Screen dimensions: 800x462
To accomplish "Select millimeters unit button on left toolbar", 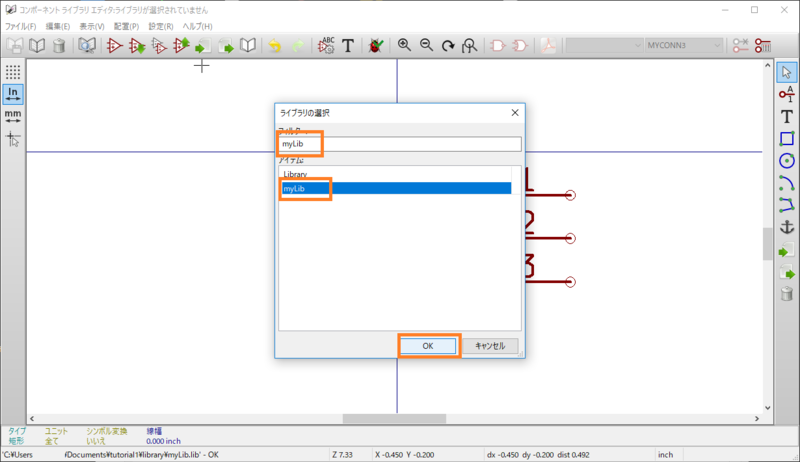I will tap(13, 116).
